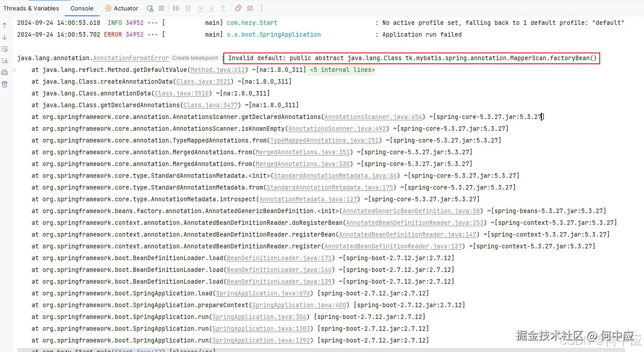Expand the folded stack trace chevron
This screenshot has width=644, height=352.
point(14,70)
